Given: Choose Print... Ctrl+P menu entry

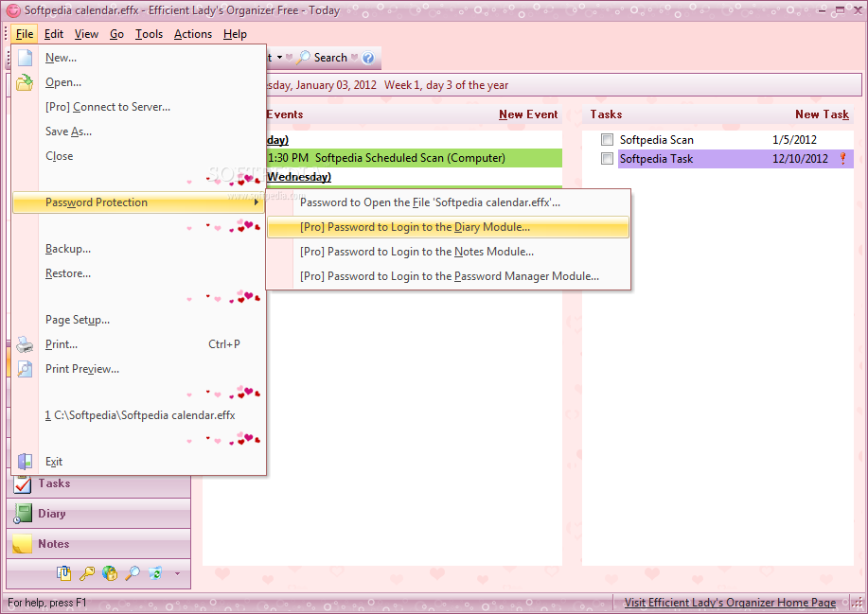Looking at the screenshot, I should [x=139, y=344].
